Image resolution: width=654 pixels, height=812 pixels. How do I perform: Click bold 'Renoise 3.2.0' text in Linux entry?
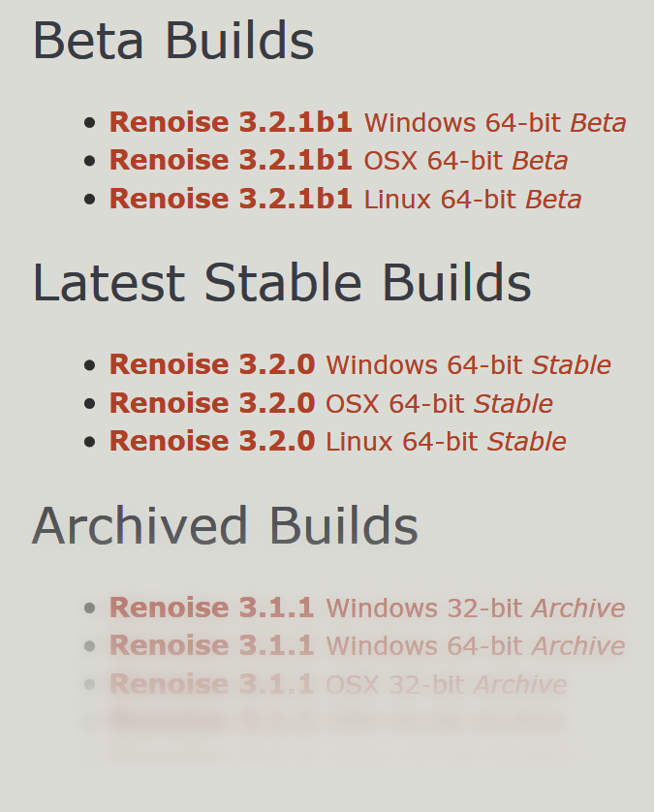click(x=212, y=442)
